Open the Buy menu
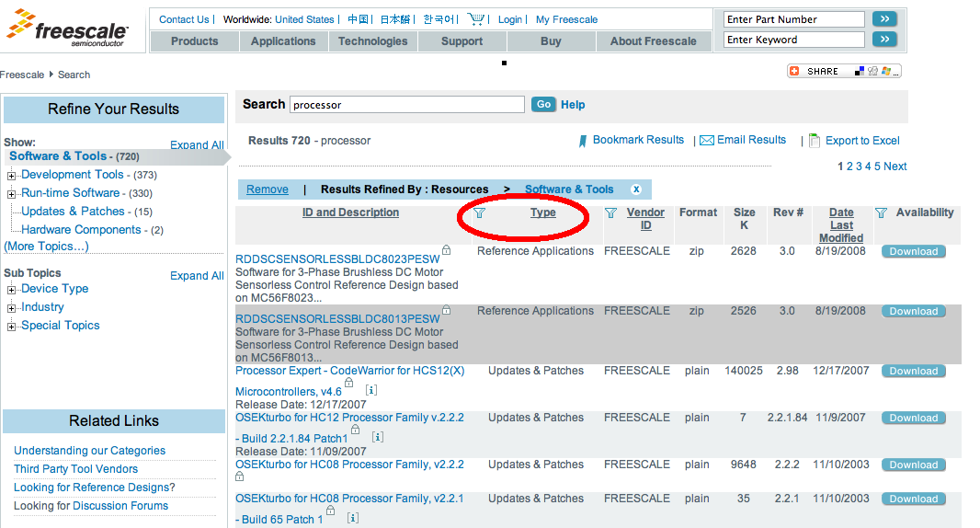 tap(551, 41)
